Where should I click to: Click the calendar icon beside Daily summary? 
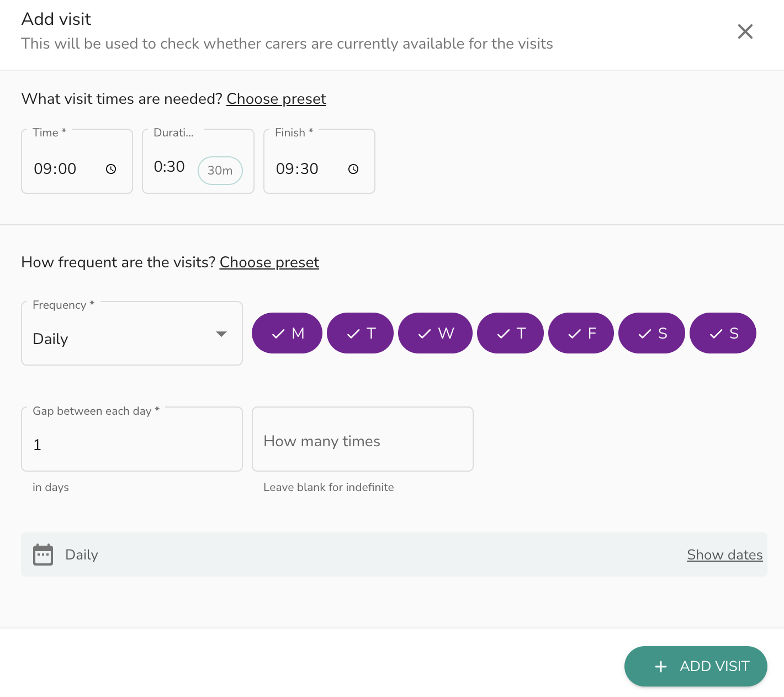click(x=43, y=555)
